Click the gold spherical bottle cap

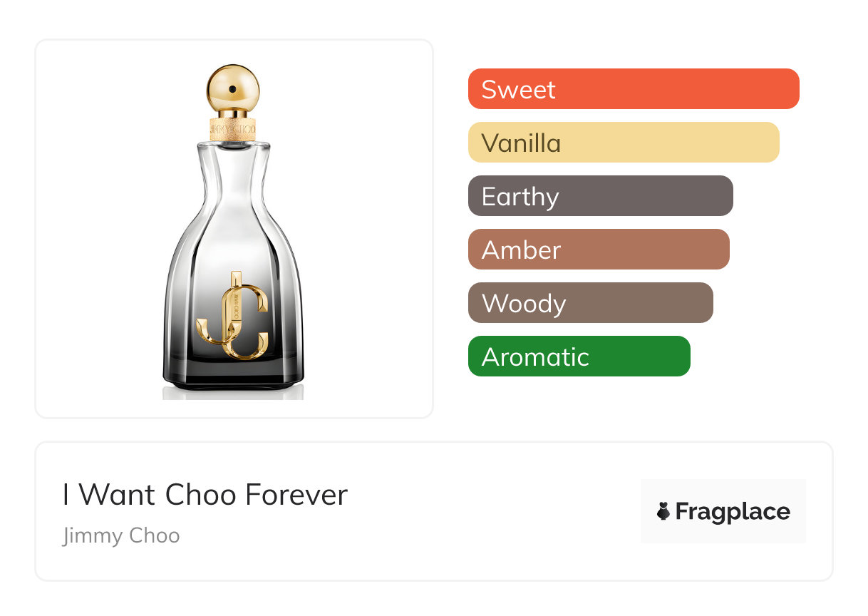point(233,87)
